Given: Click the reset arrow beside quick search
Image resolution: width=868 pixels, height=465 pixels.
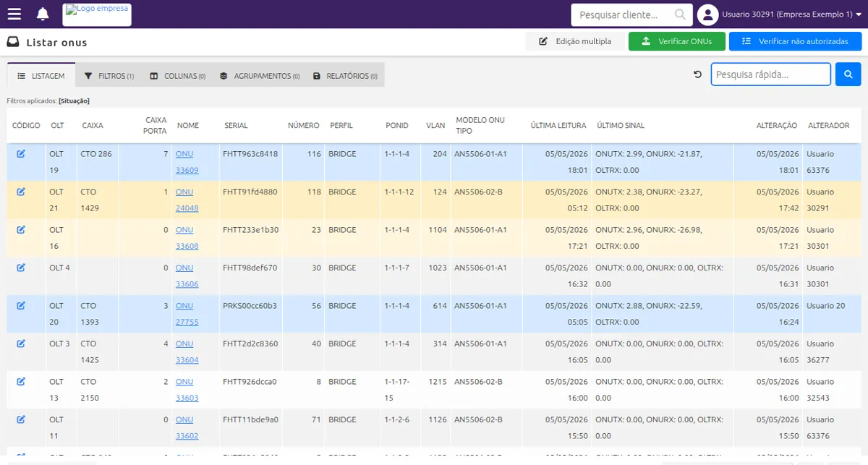Looking at the screenshot, I should coord(698,74).
